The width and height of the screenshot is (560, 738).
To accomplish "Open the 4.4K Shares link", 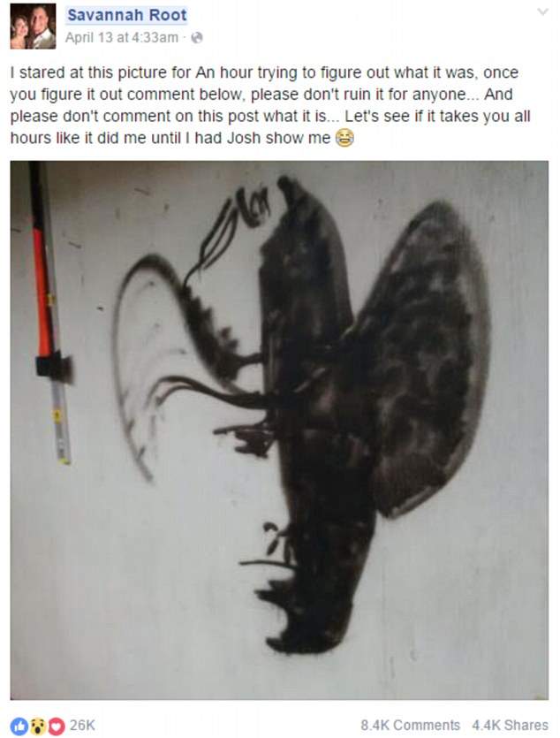I will [511, 726].
